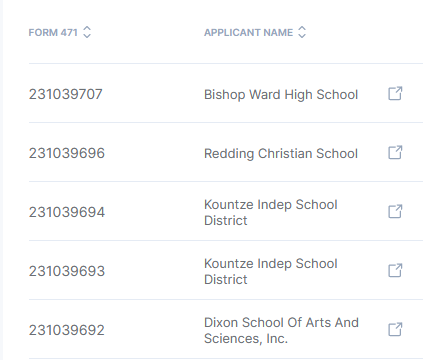
Task: Click Dixon School Of Arts And Sciences, Inc.
Action: coord(281,330)
